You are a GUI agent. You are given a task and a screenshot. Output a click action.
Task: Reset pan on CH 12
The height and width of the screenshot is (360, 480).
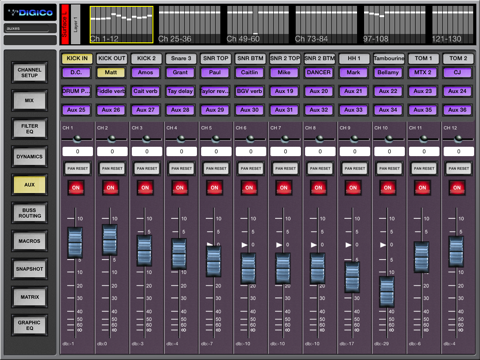459,169
